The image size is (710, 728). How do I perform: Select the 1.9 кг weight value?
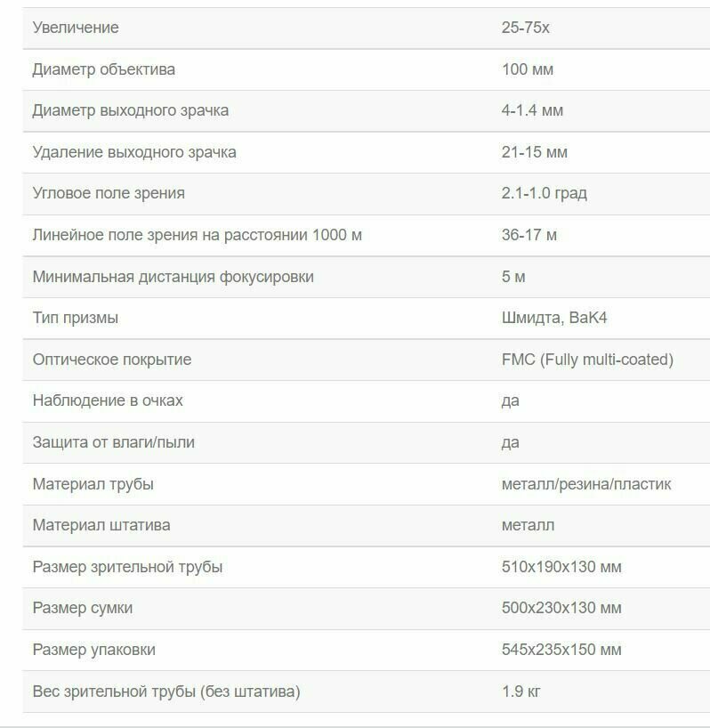[521, 692]
